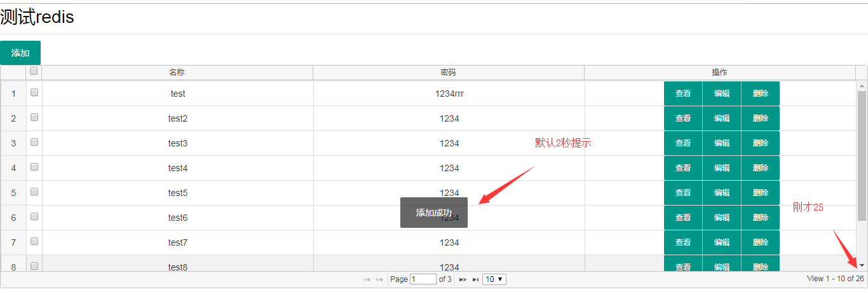Go to previous page pager icon
This screenshot has width=868, height=301.
(379, 279)
